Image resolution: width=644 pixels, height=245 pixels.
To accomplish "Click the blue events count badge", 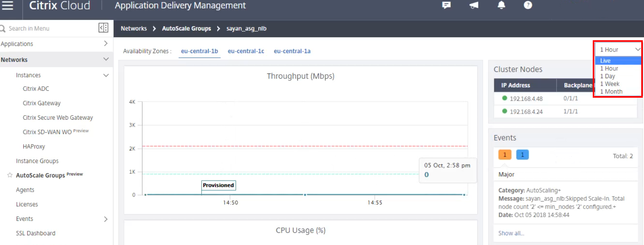I will 522,155.
